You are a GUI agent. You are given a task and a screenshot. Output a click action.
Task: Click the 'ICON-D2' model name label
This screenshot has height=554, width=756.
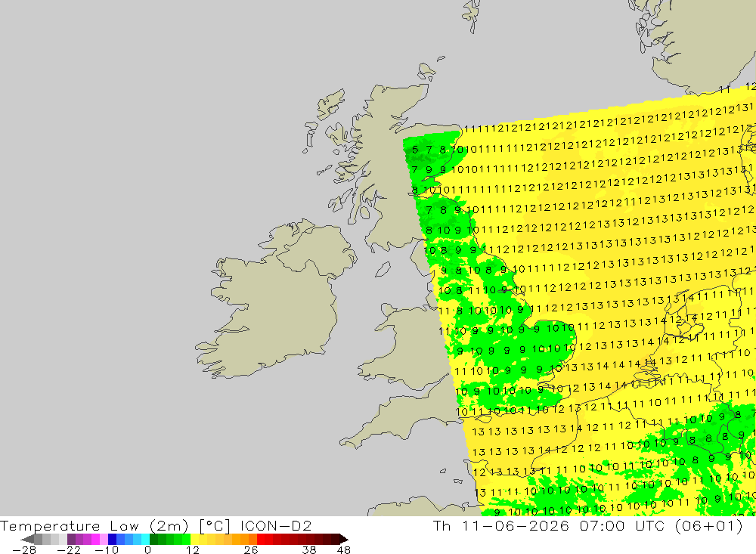click(x=276, y=526)
